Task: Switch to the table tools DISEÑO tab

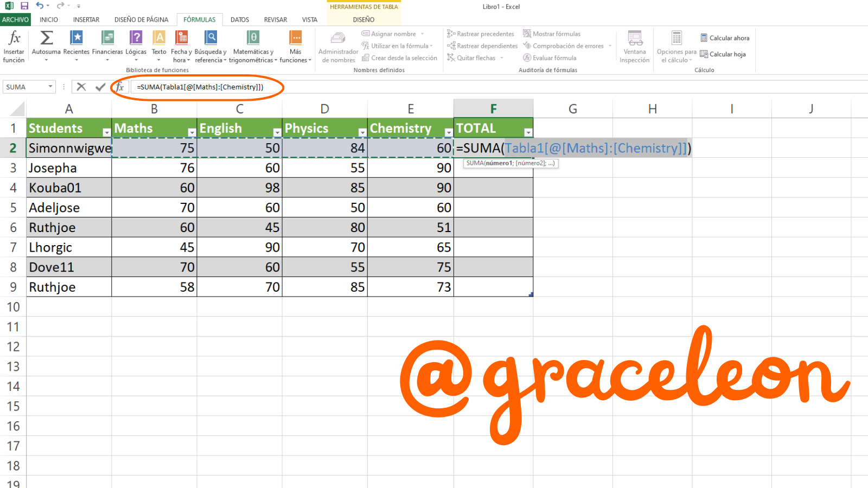Action: click(363, 20)
